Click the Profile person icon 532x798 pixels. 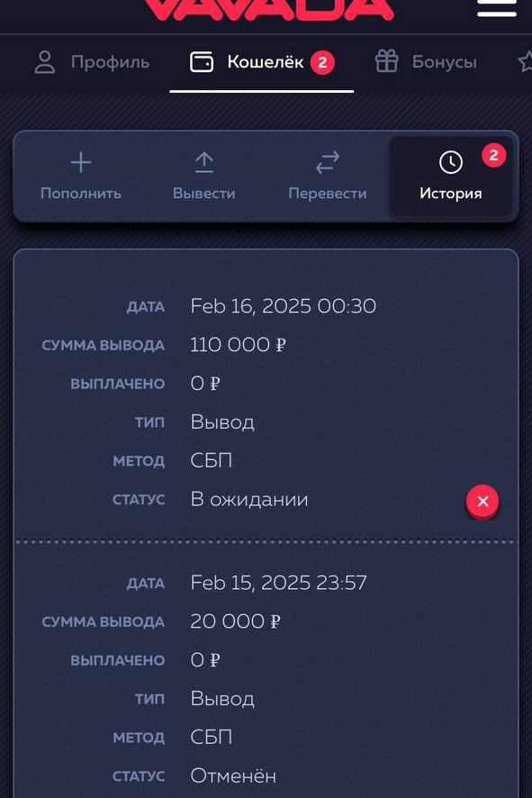[x=45, y=62]
